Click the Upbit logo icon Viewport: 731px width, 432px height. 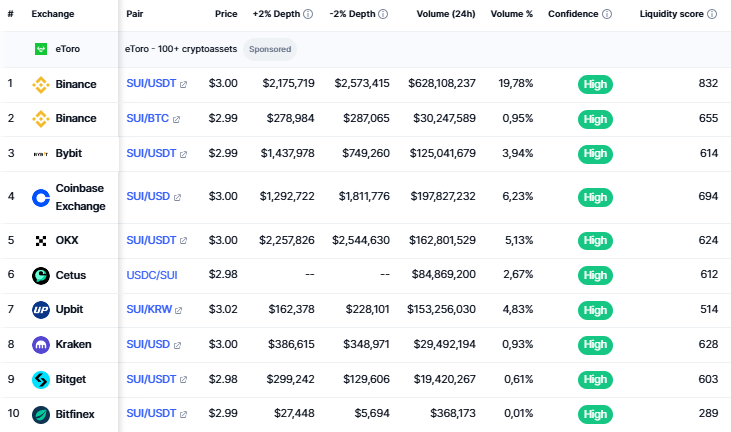coord(41,310)
